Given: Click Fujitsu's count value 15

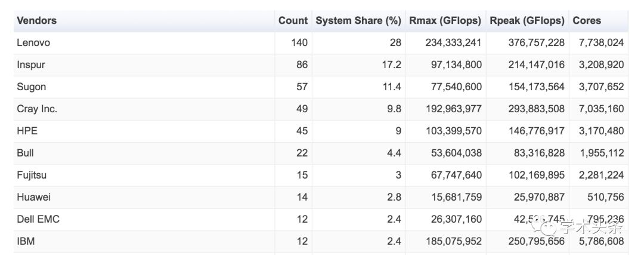Looking at the screenshot, I should pos(302,175).
